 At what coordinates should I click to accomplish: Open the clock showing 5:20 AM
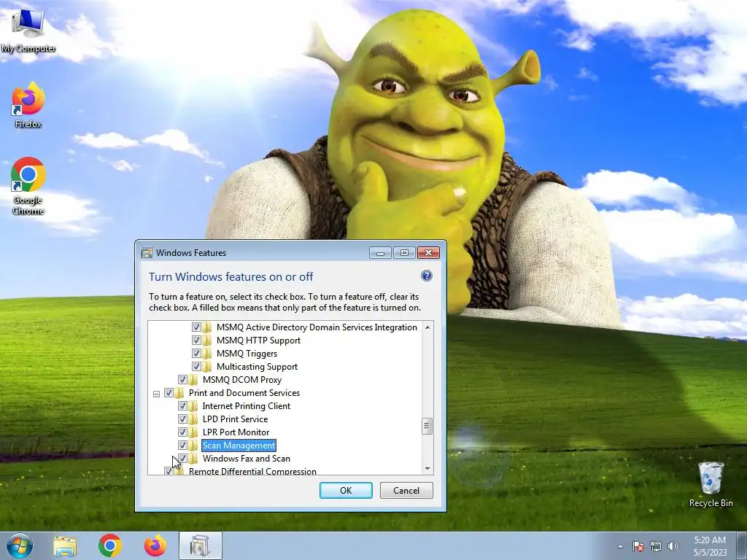[x=710, y=540]
